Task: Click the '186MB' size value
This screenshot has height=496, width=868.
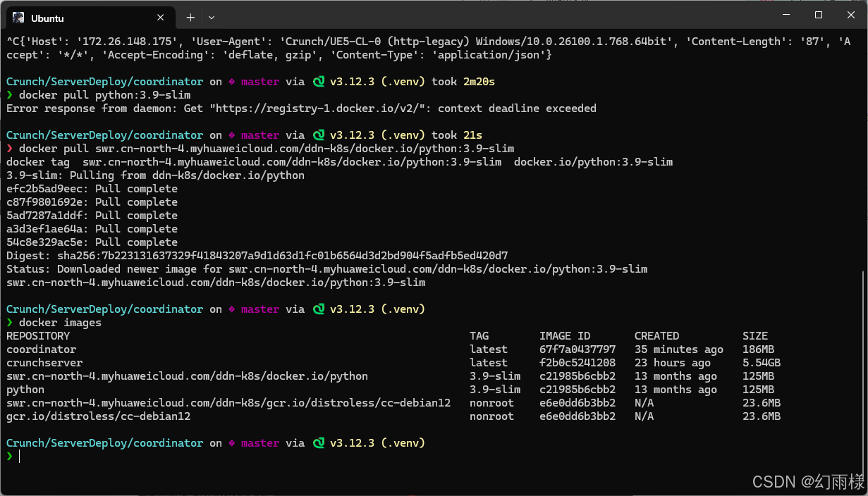Action: [x=758, y=349]
